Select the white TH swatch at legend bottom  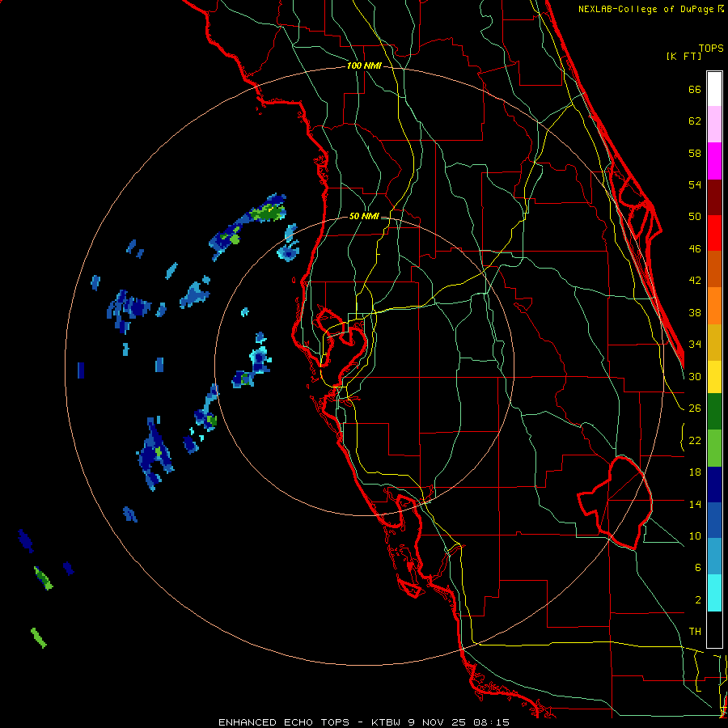tap(714, 629)
